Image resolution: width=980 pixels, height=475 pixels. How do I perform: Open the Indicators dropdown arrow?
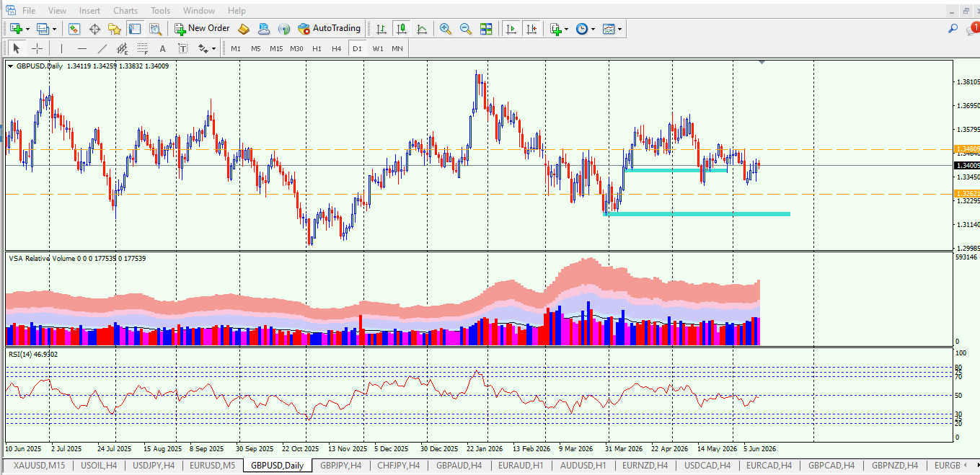point(567,29)
